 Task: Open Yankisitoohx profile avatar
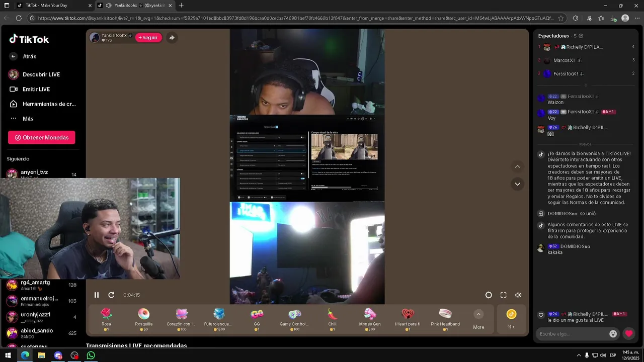coord(95,38)
